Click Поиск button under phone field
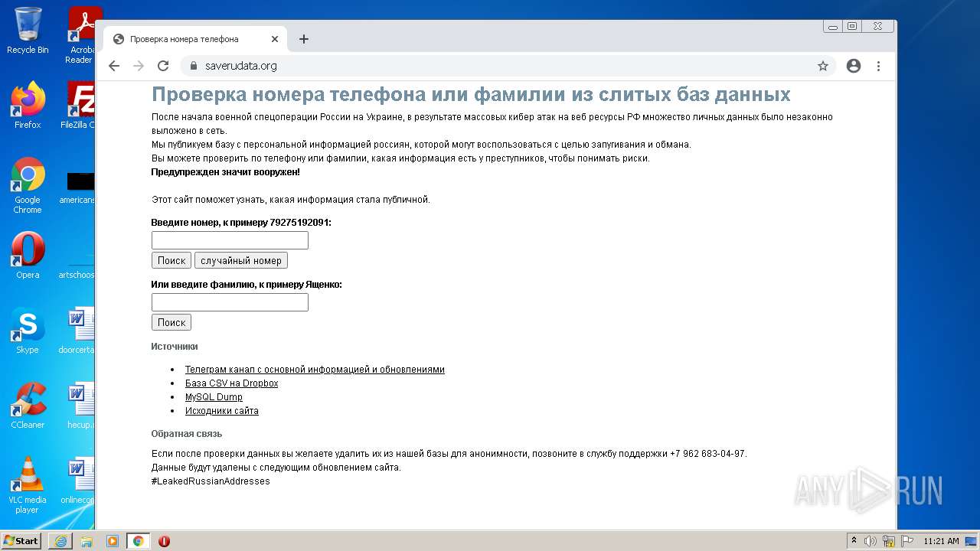The image size is (980, 551). point(171,260)
